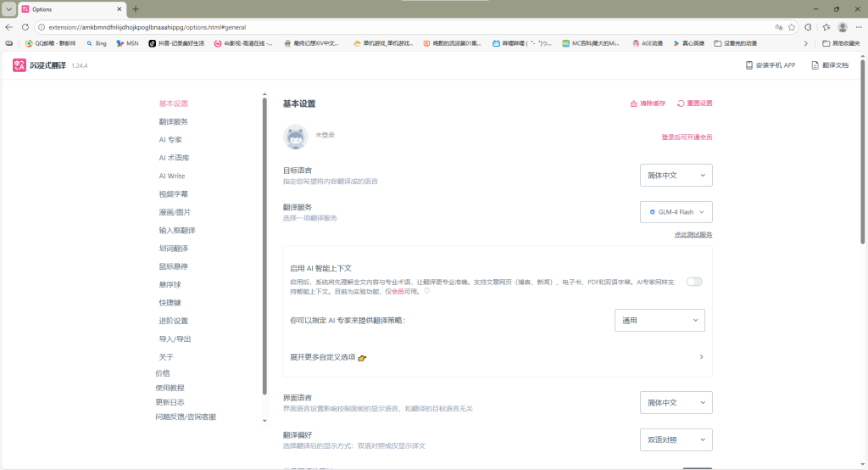The height and width of the screenshot is (470, 868).
Task: Open 鼠标悬停 sidebar section
Action: (173, 266)
